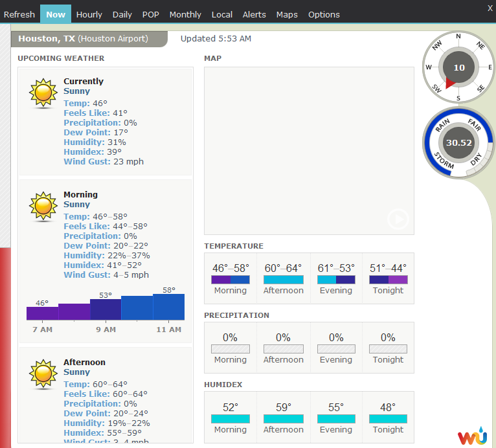Close the weather panel with X

(490, 7)
